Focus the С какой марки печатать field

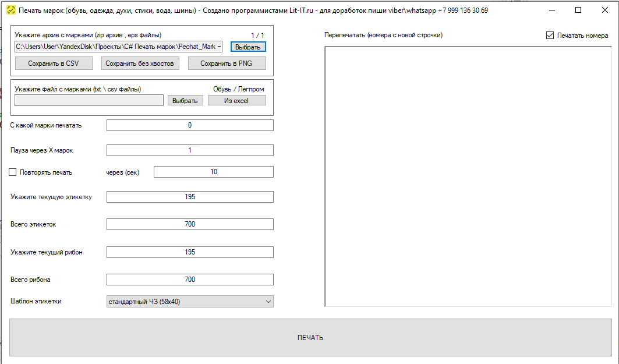tap(190, 125)
